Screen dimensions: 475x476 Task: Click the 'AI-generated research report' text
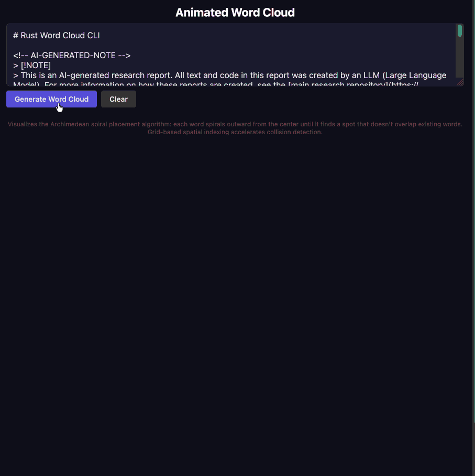(x=115, y=75)
